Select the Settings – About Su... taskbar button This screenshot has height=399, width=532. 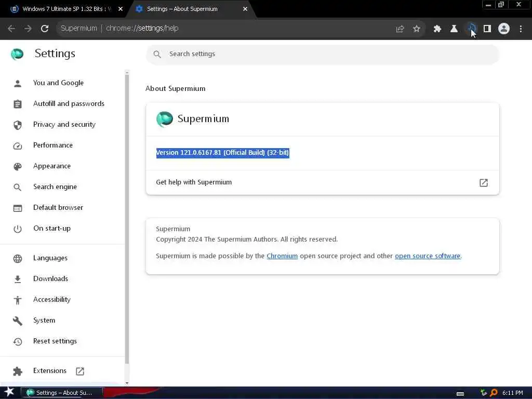pyautogui.click(x=62, y=393)
